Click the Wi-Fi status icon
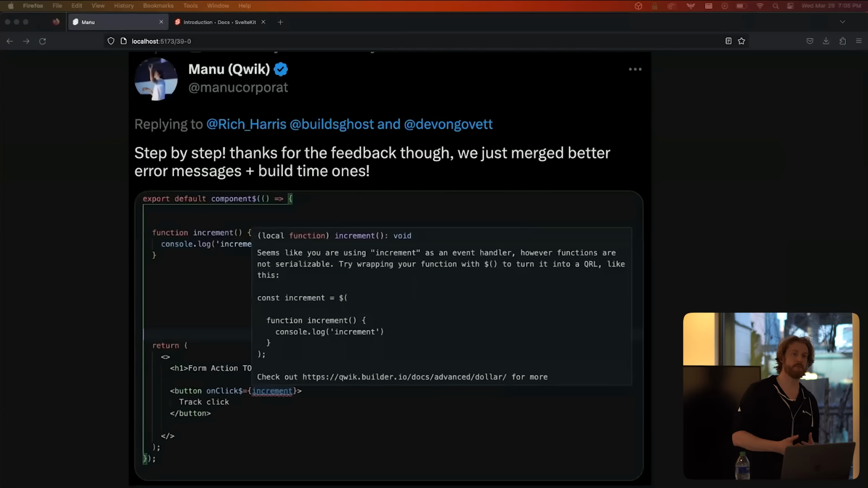868x488 pixels. pyautogui.click(x=760, y=6)
